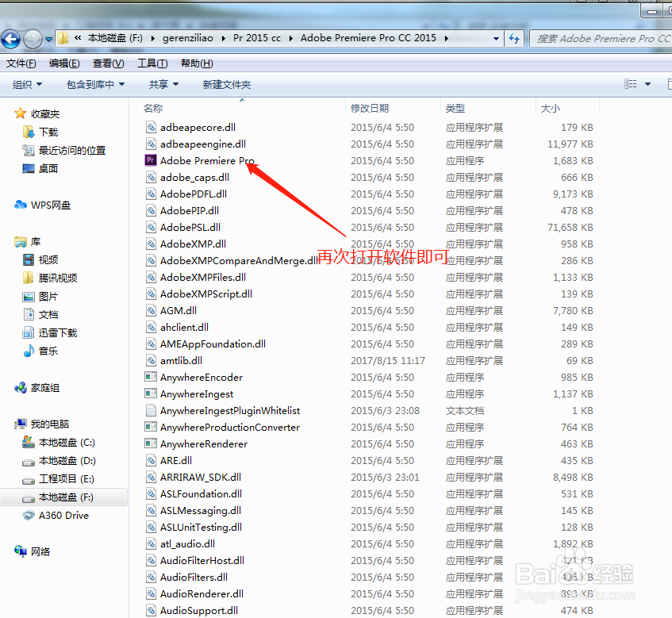
Task: Click the change view icon in toolbar
Action: click(630, 84)
